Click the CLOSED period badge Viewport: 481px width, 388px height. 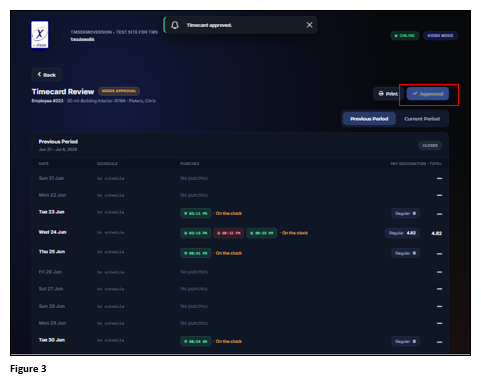[430, 145]
